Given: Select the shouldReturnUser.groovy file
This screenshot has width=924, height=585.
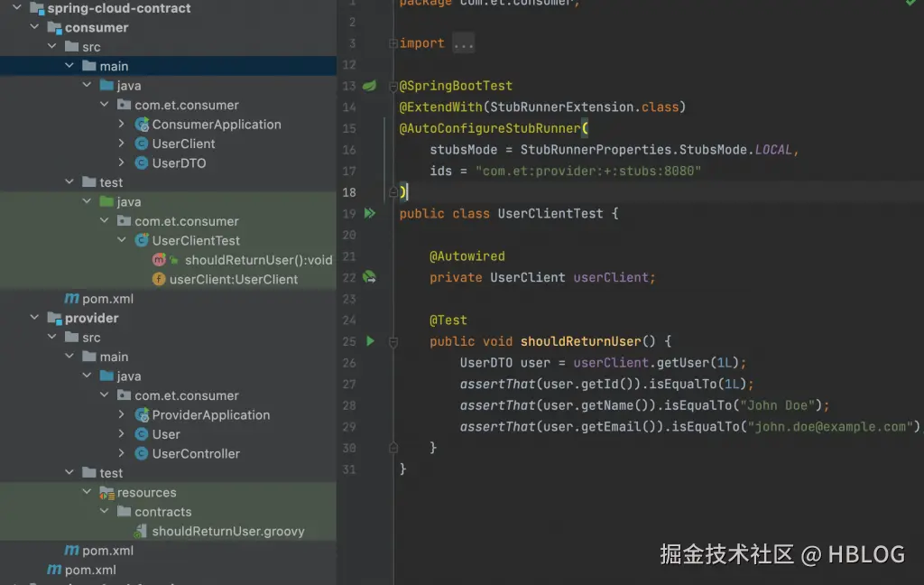Looking at the screenshot, I should (228, 532).
